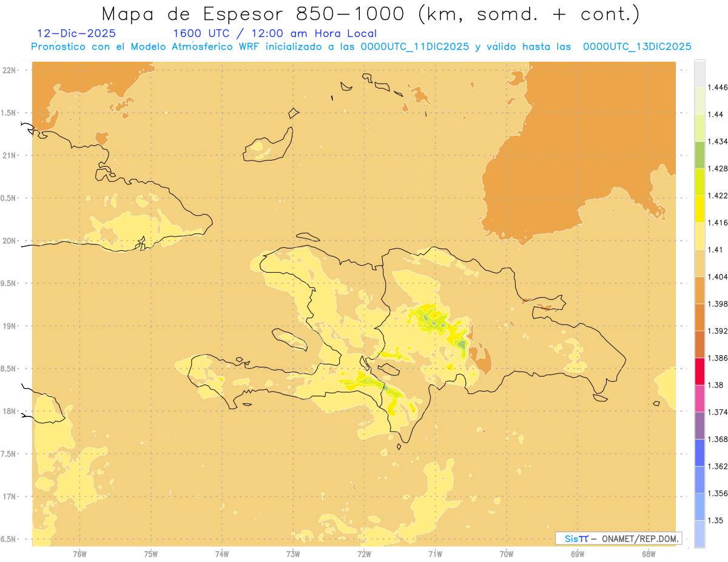Click the '1600 UTC / 12:00 am Hora Local' time text
The image size is (728, 562).
tap(275, 34)
